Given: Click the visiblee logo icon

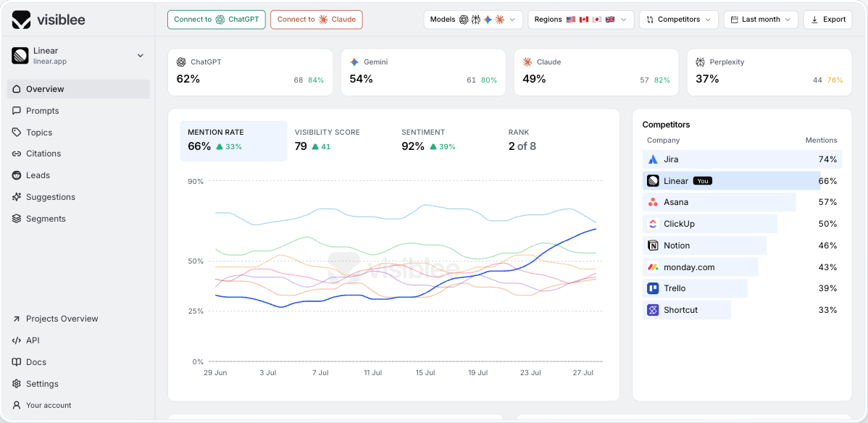Looking at the screenshot, I should click(22, 20).
